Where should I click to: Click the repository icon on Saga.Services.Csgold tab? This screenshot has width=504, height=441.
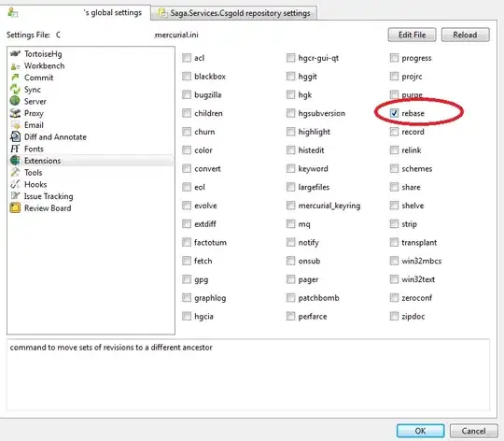(x=163, y=13)
